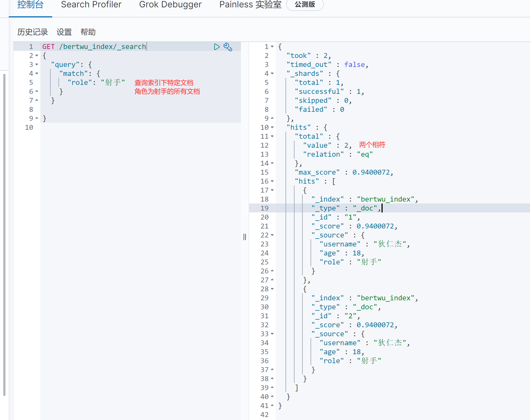Collapse hits "total" fold at line 11
This screenshot has width=530, height=420.
point(272,137)
